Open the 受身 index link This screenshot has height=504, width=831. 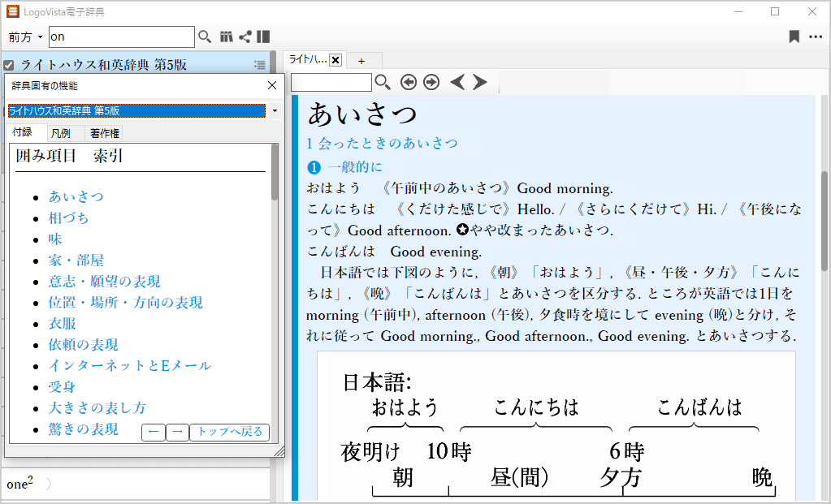tap(62, 387)
